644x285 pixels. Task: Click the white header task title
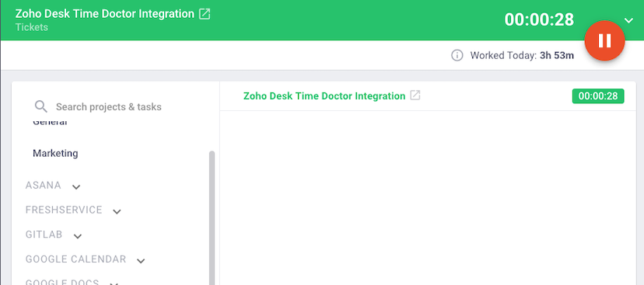tap(105, 13)
